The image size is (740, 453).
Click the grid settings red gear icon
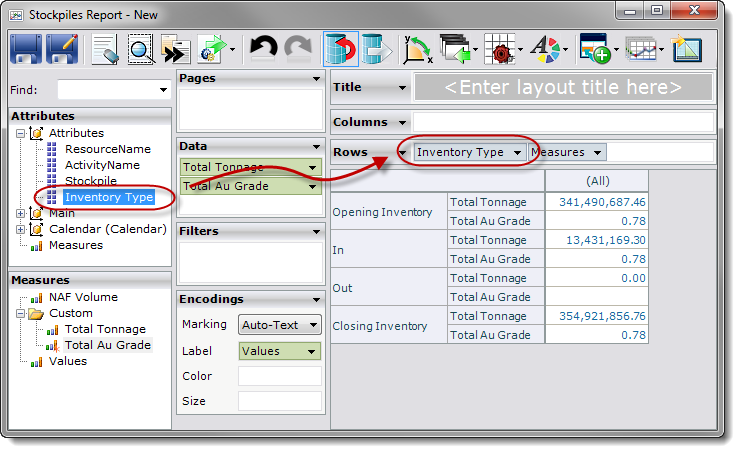500,49
